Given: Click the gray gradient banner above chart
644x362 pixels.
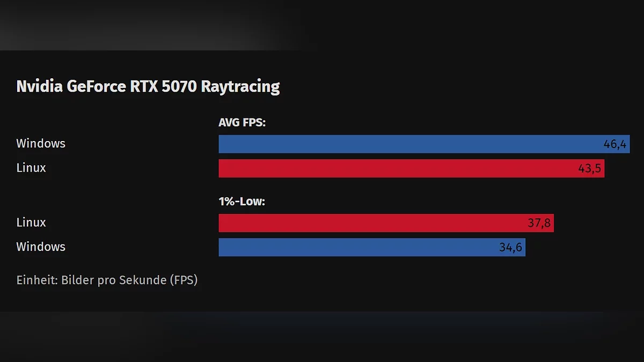Looking at the screenshot, I should pyautogui.click(x=161, y=24).
